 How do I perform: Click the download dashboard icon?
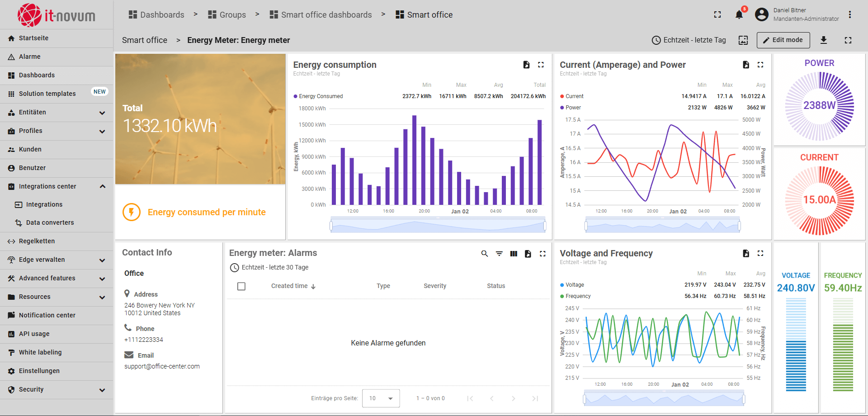823,40
